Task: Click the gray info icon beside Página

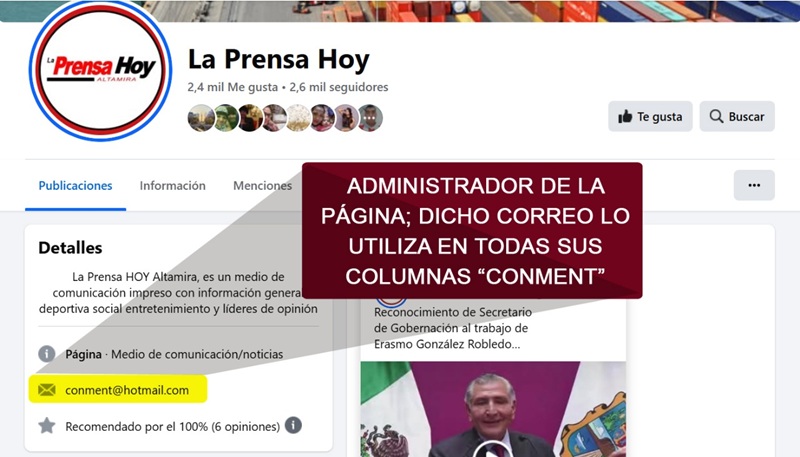Action: pos(46,353)
